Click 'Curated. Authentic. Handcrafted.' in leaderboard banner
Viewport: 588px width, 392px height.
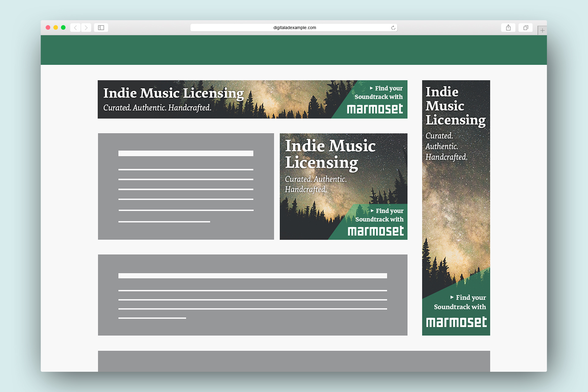157,108
